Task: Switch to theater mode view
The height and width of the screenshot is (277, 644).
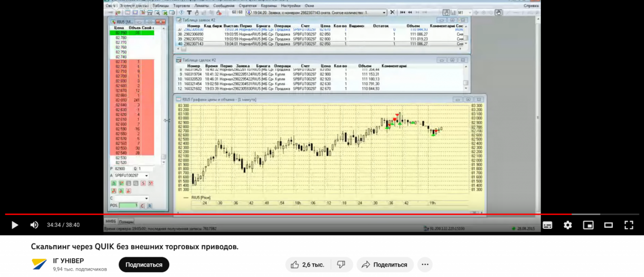Action: pyautogui.click(x=608, y=225)
